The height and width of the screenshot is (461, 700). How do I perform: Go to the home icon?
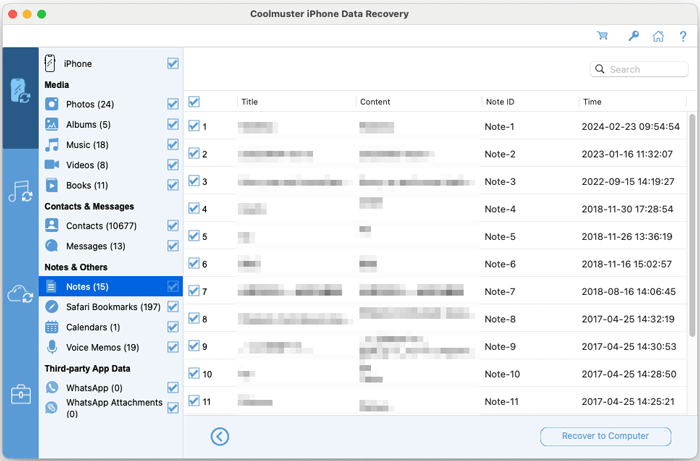tap(658, 36)
